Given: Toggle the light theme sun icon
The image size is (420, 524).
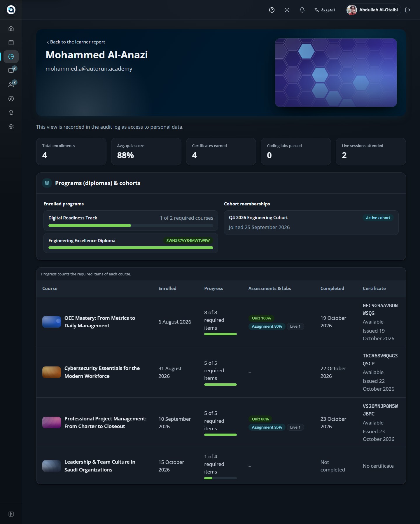Looking at the screenshot, I should [x=287, y=10].
